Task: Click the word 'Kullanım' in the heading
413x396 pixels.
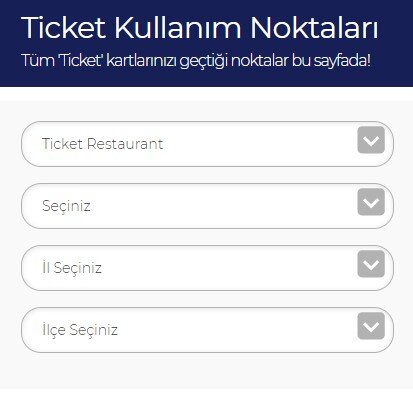Action: pos(178,27)
